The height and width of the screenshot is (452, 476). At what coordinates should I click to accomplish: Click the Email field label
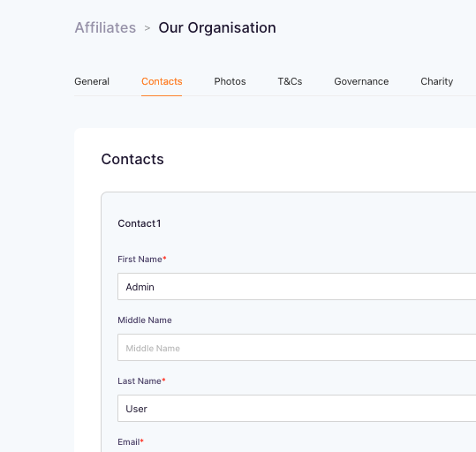(129, 442)
